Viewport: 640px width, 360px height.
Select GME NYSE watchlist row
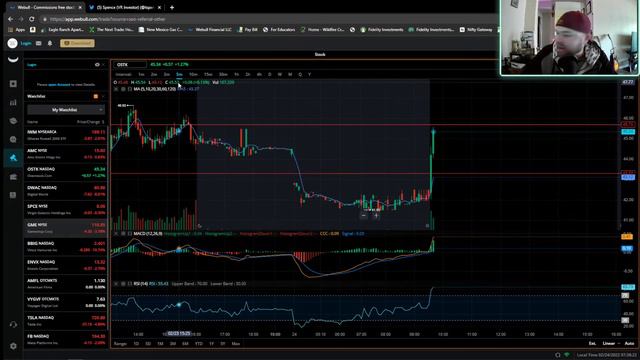pos(66,228)
